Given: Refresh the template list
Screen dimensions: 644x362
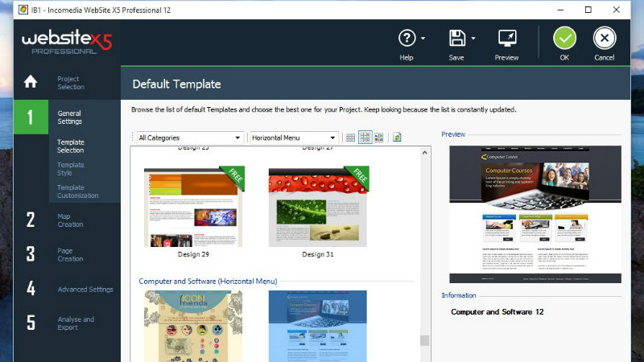Looking at the screenshot, I should [397, 137].
